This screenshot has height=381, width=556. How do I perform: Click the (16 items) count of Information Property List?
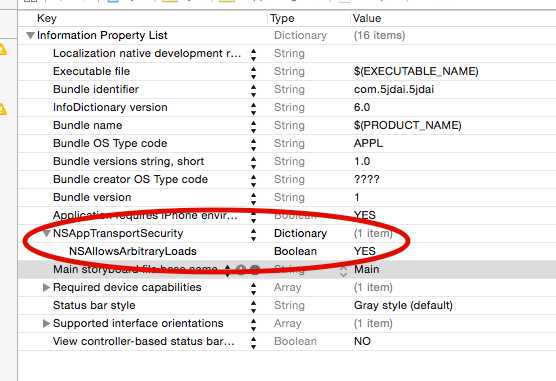point(379,35)
